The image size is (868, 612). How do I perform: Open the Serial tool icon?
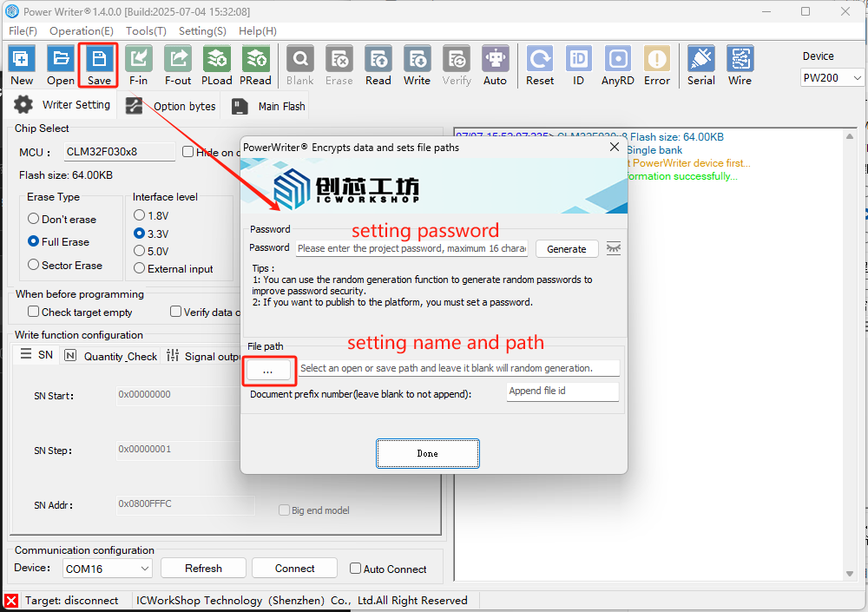pos(700,65)
